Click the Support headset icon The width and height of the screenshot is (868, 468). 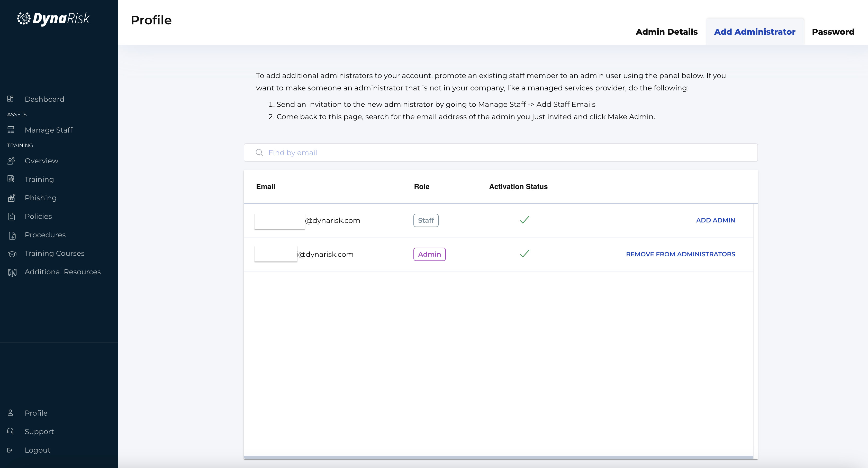[x=11, y=431]
